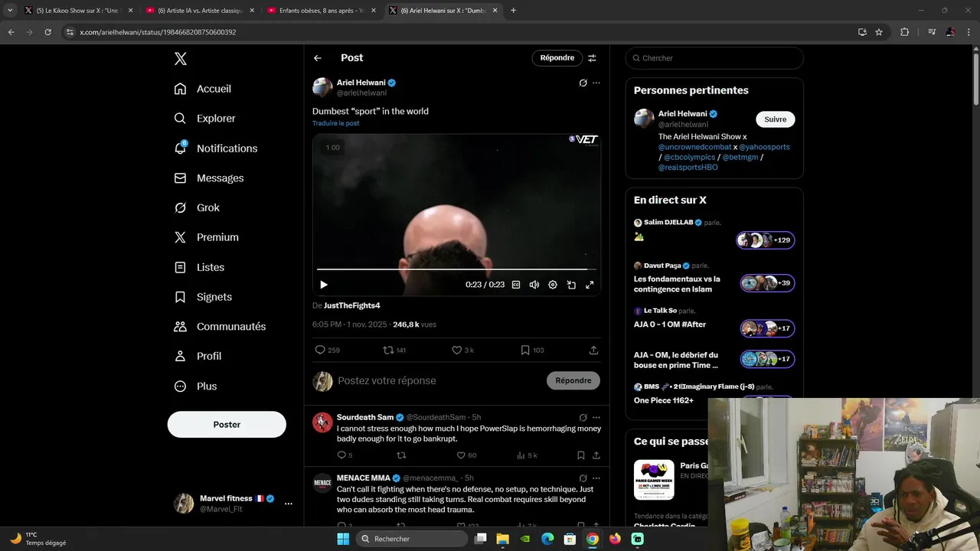Open Grok in the sidebar
The image size is (980, 551).
tap(197, 208)
